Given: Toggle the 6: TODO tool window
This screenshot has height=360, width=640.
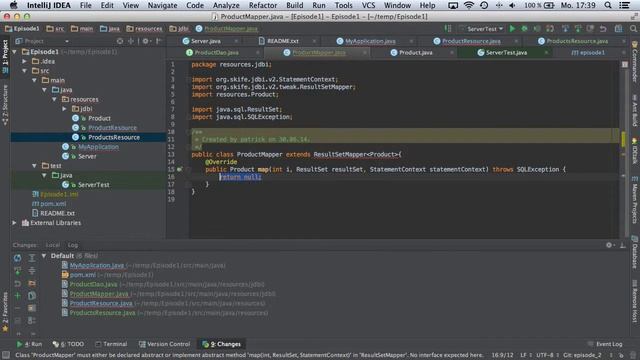Looking at the screenshot, I should click(68, 344).
